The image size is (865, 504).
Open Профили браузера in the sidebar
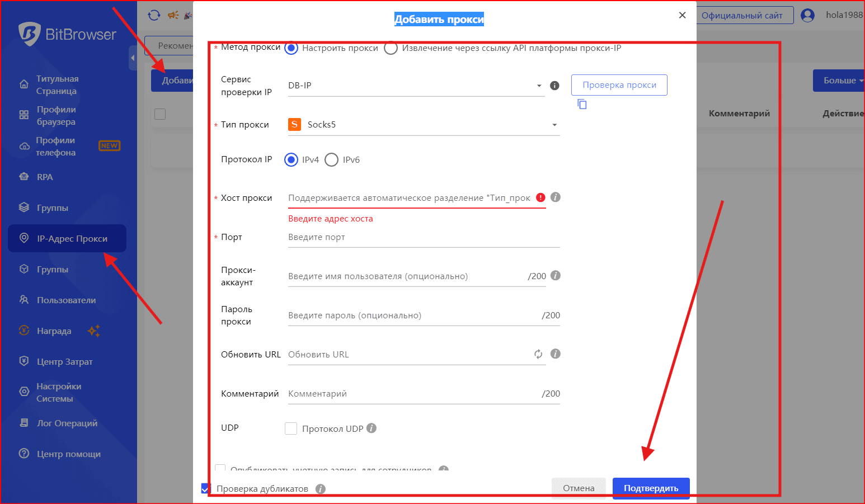(56, 115)
